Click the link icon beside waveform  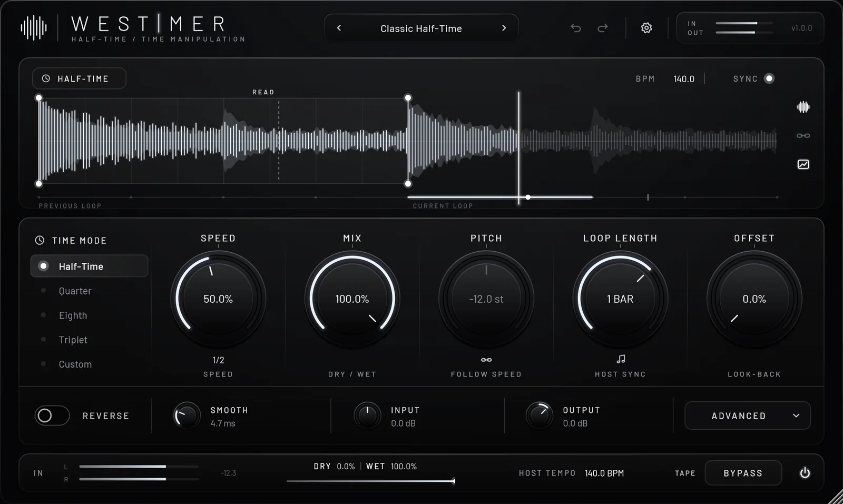[x=803, y=136]
